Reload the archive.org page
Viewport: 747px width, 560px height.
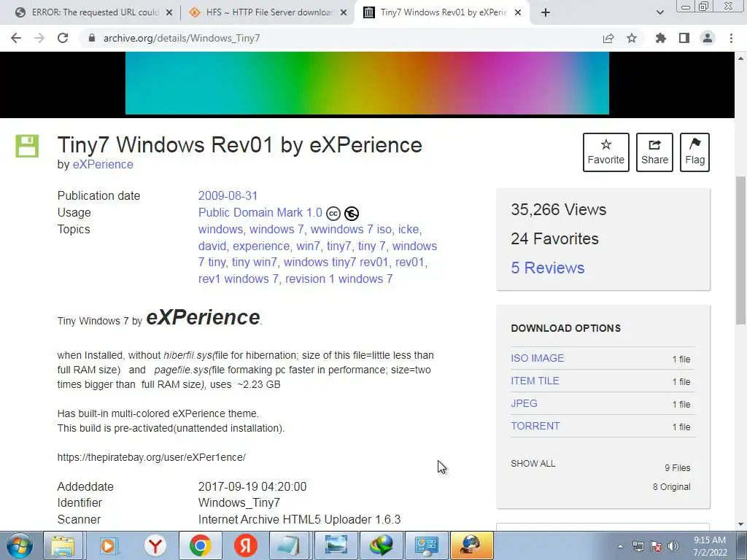63,38
